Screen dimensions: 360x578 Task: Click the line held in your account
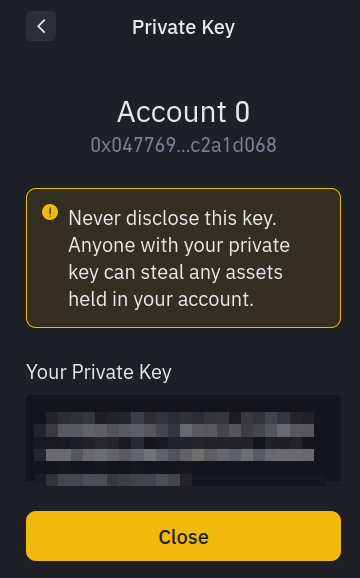[161, 299]
